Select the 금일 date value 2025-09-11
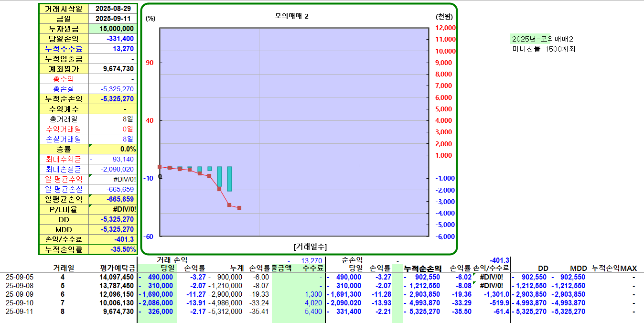644x323 pixels. click(x=113, y=19)
